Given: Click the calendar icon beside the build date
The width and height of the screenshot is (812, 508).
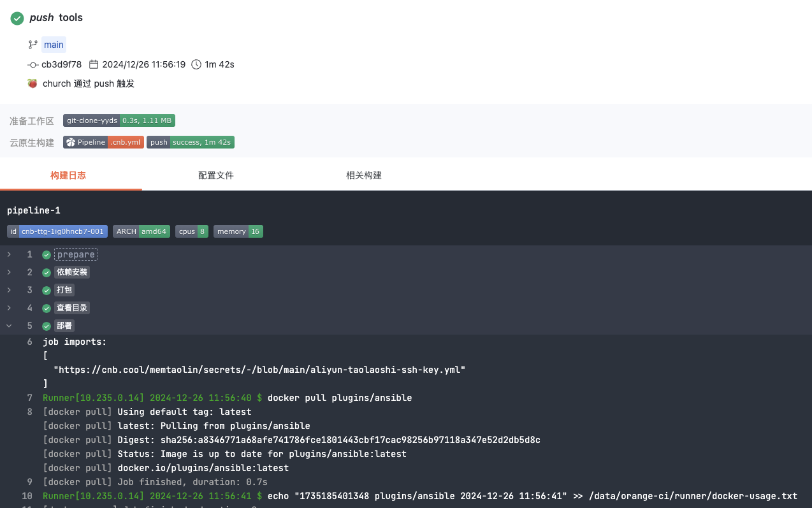Looking at the screenshot, I should pos(94,64).
